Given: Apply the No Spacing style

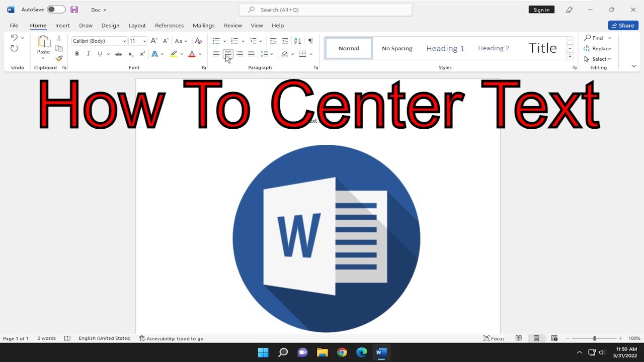Looking at the screenshot, I should click(397, 48).
